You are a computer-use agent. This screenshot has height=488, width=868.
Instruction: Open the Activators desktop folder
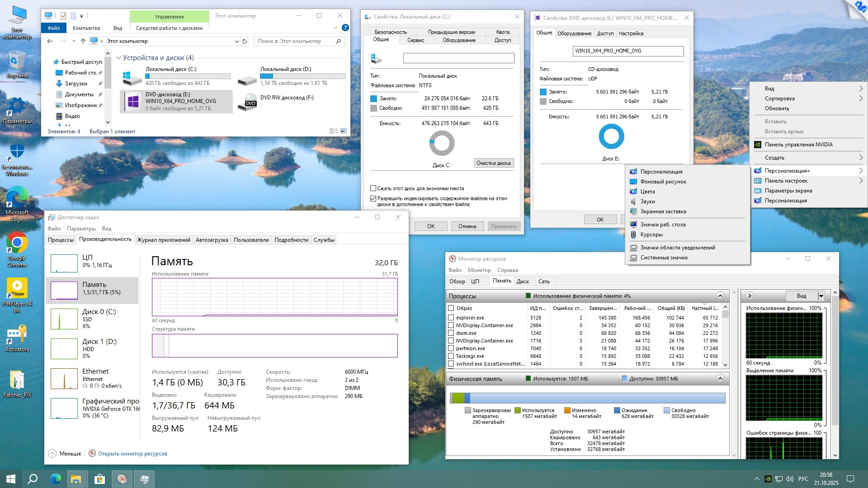click(x=17, y=335)
